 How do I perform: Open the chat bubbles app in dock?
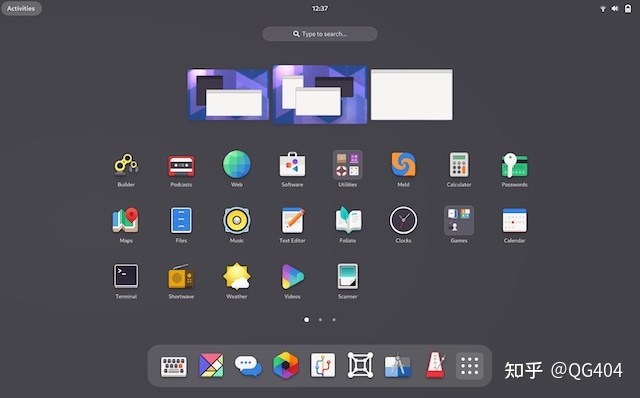pyautogui.click(x=248, y=366)
